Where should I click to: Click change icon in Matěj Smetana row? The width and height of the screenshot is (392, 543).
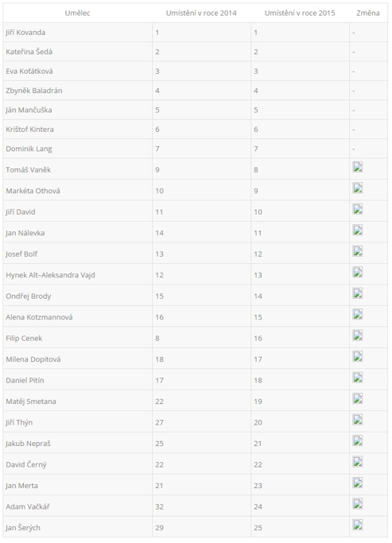(357, 398)
